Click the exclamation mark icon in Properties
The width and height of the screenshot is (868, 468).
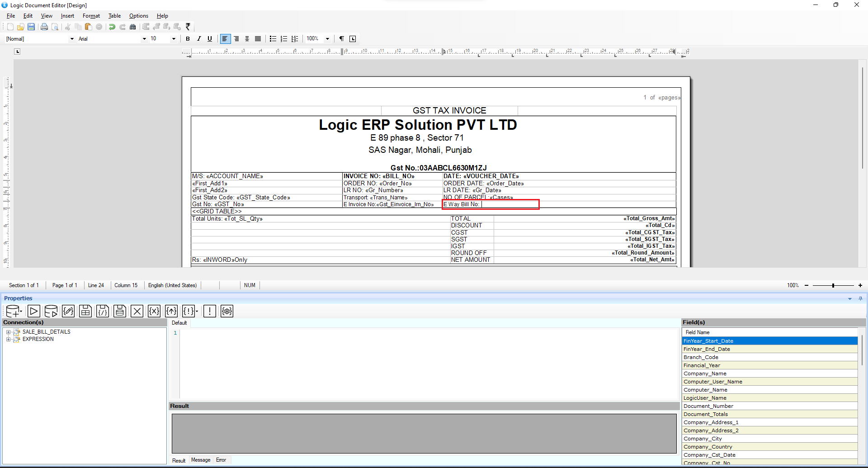point(209,311)
